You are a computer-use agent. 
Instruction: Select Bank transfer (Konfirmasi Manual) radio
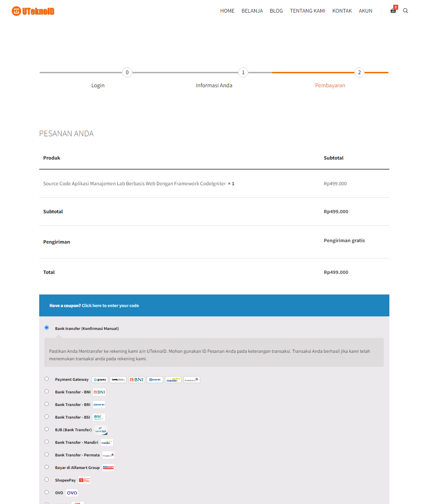click(47, 328)
